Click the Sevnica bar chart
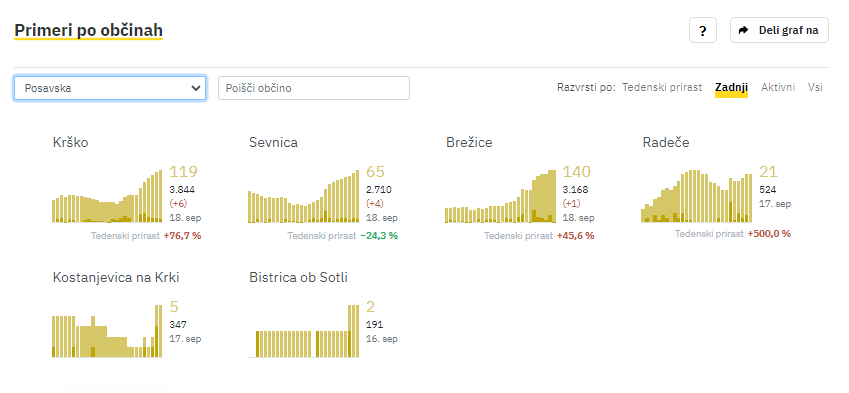Viewport: 849px width, 393px height. [304, 196]
